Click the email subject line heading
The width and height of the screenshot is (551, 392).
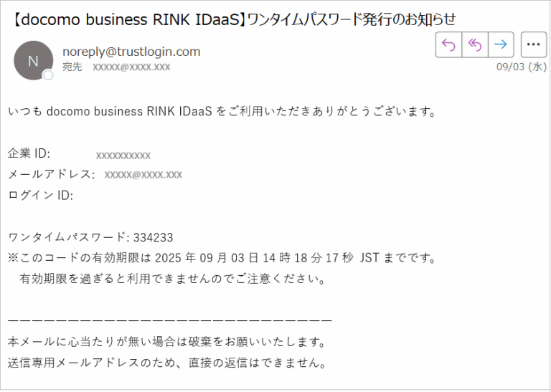click(233, 19)
